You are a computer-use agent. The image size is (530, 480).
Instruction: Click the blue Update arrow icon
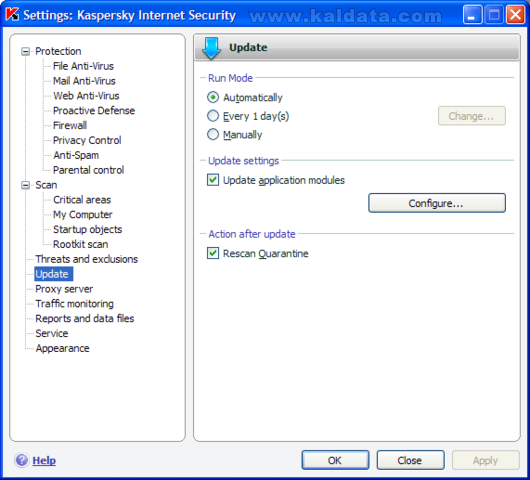(x=211, y=49)
